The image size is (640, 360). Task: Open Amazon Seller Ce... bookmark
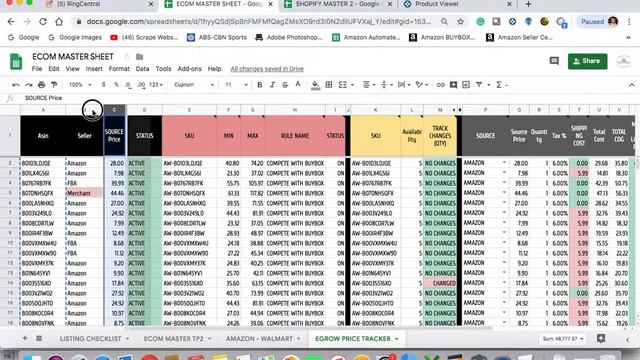click(519, 38)
